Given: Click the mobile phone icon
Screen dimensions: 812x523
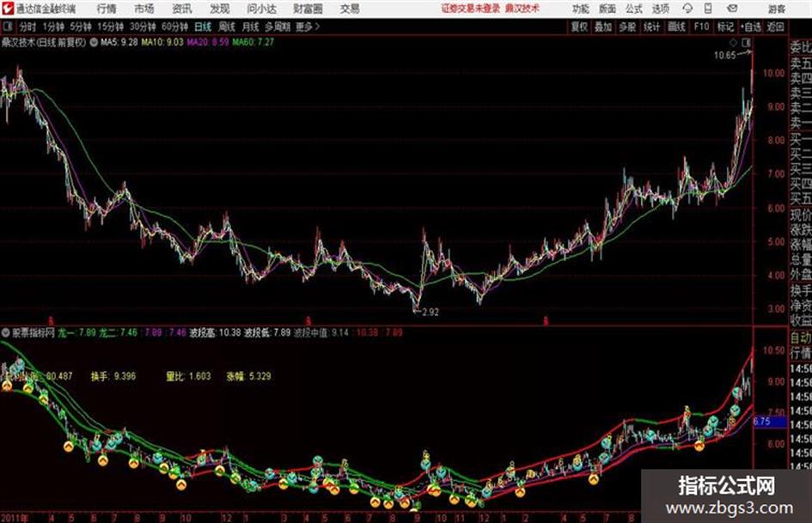Looking at the screenshot, I should coord(708,9).
